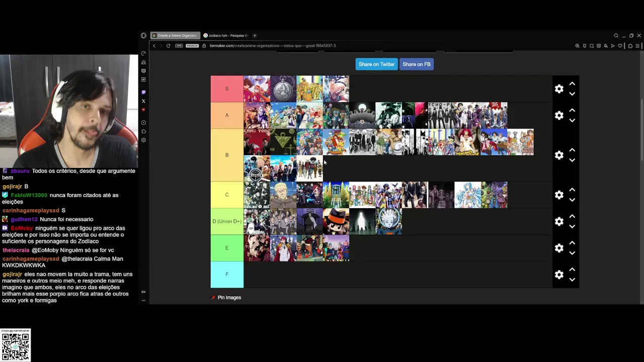The width and height of the screenshot is (644, 362).
Task: Move the S tier row down with its arrow
Action: coord(572,94)
